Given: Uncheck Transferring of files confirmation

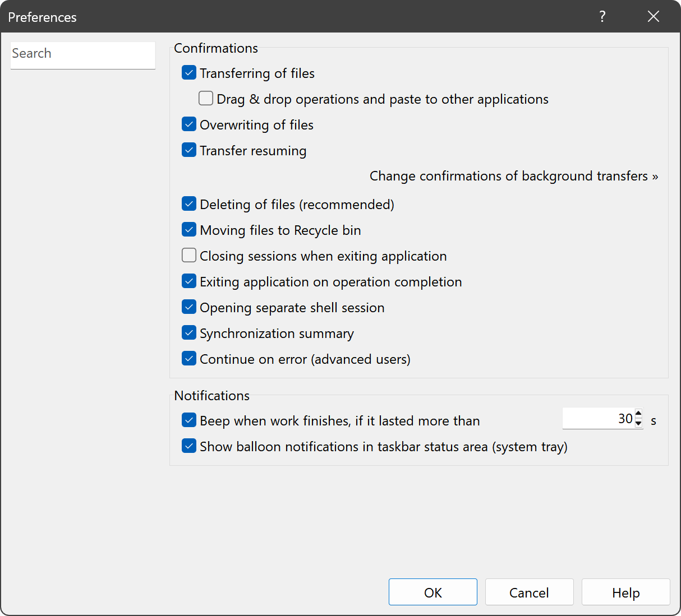Looking at the screenshot, I should 190,73.
